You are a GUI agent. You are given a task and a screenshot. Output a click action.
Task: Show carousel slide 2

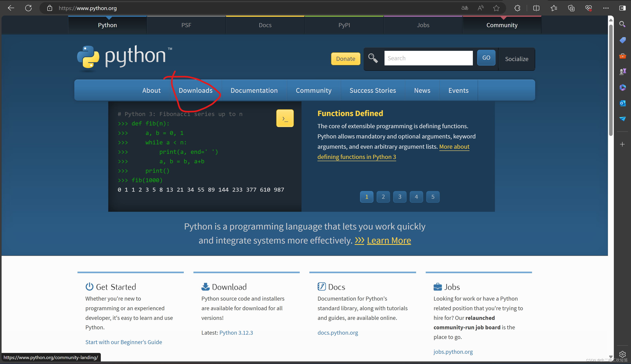coord(383,197)
